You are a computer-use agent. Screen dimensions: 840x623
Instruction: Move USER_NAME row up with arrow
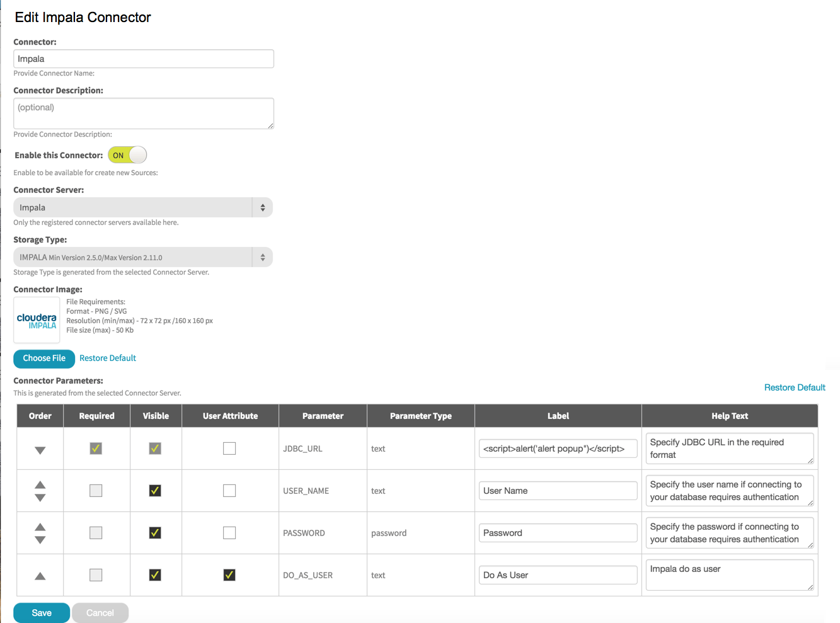pos(40,484)
